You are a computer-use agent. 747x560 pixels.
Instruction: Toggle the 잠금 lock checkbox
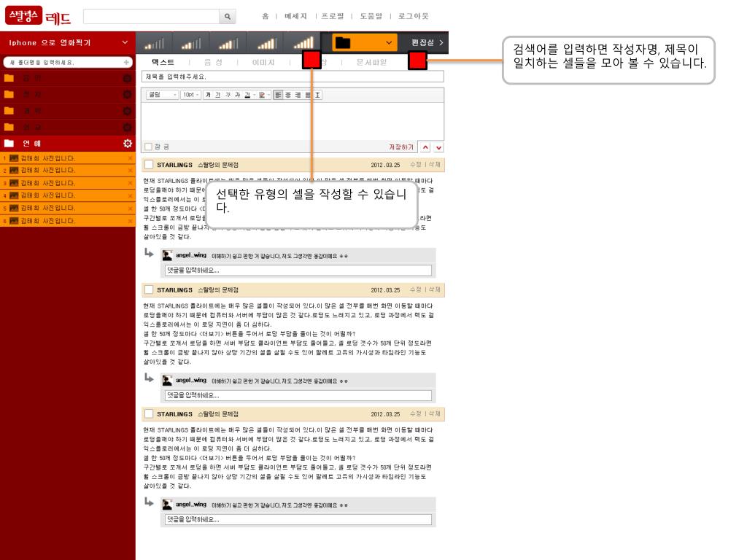pyautogui.click(x=148, y=147)
